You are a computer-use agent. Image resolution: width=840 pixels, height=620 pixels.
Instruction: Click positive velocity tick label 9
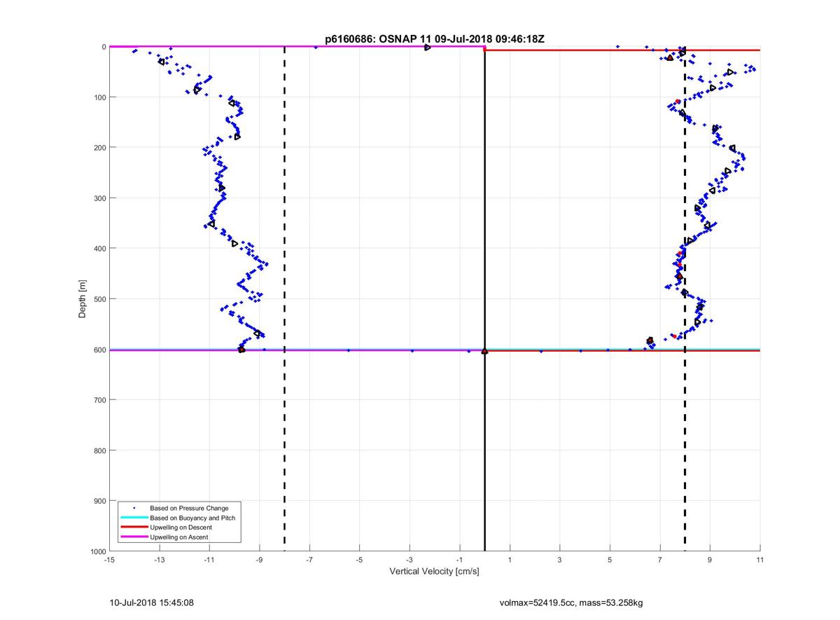click(x=710, y=560)
